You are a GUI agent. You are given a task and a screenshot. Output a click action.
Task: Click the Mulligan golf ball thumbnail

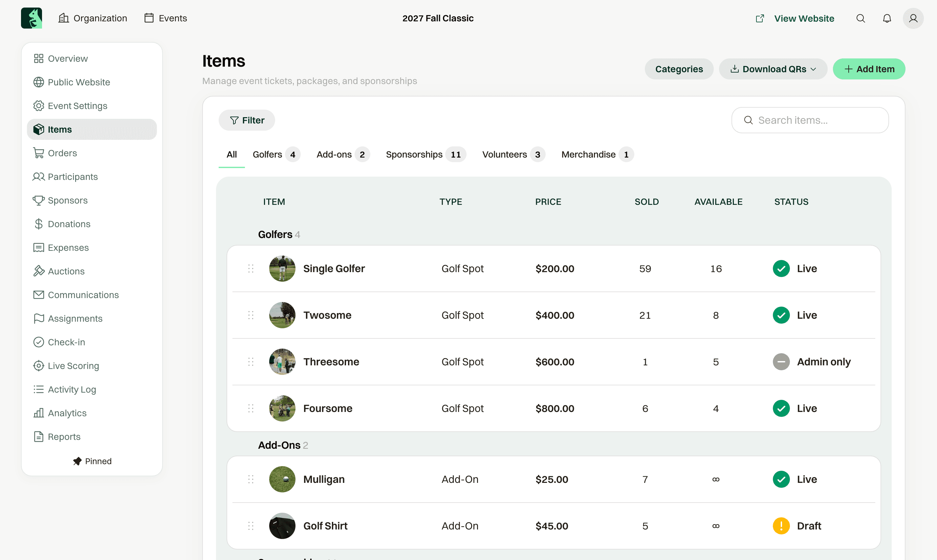pos(282,479)
